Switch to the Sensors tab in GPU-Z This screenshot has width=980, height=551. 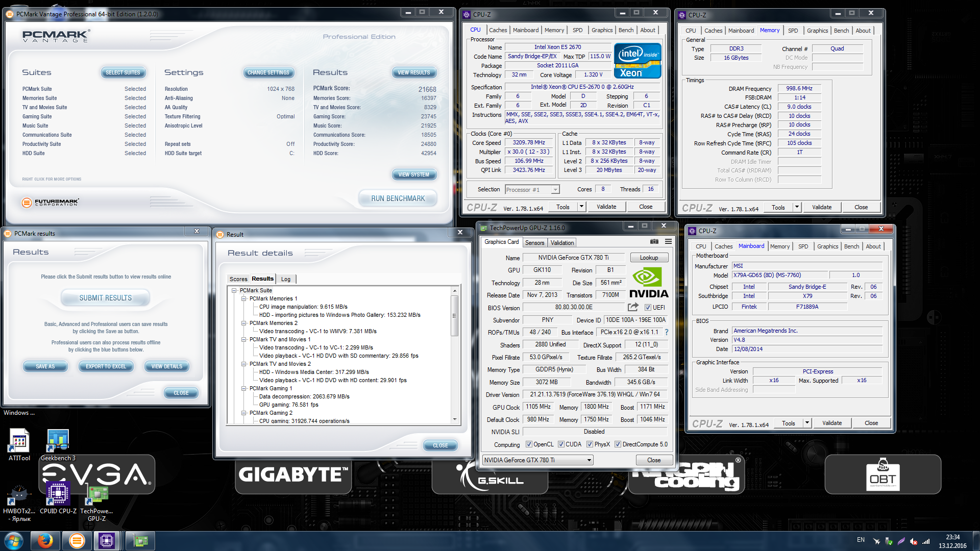(534, 243)
